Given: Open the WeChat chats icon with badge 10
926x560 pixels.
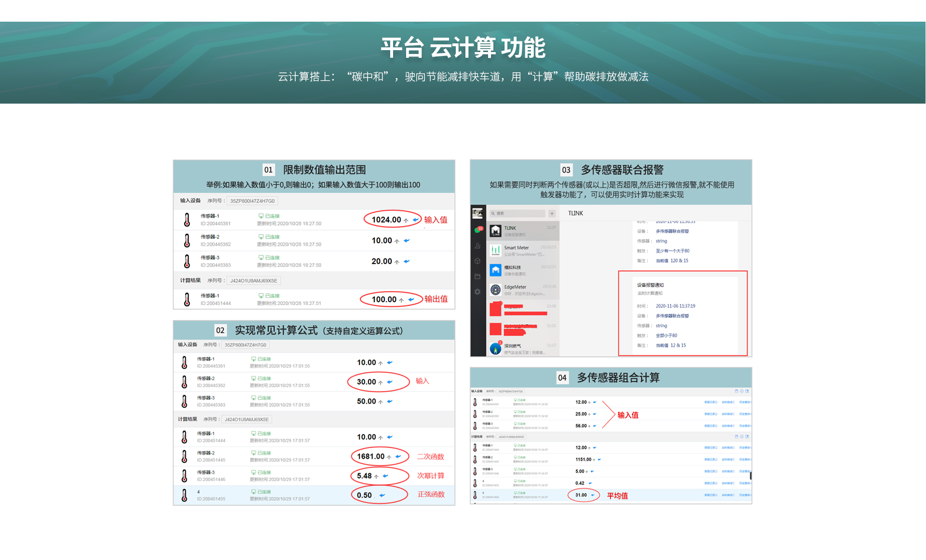Looking at the screenshot, I should coord(477,230).
